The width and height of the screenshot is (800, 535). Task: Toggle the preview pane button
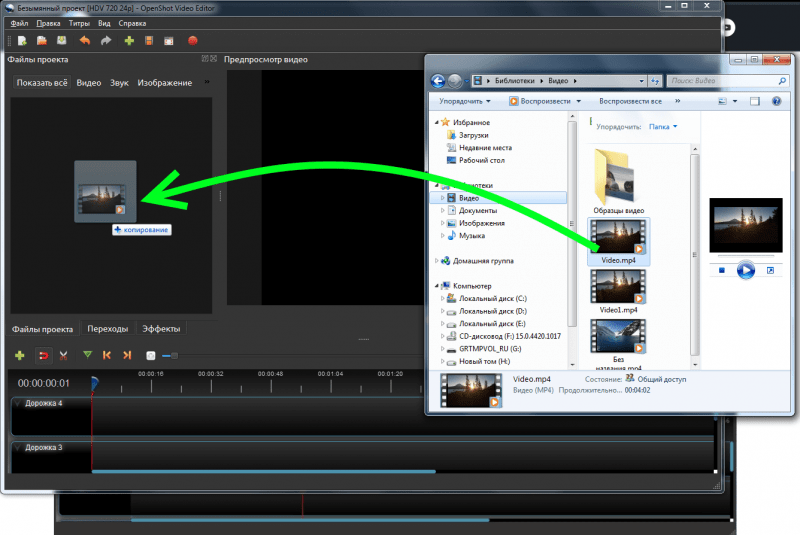pyautogui.click(x=755, y=101)
